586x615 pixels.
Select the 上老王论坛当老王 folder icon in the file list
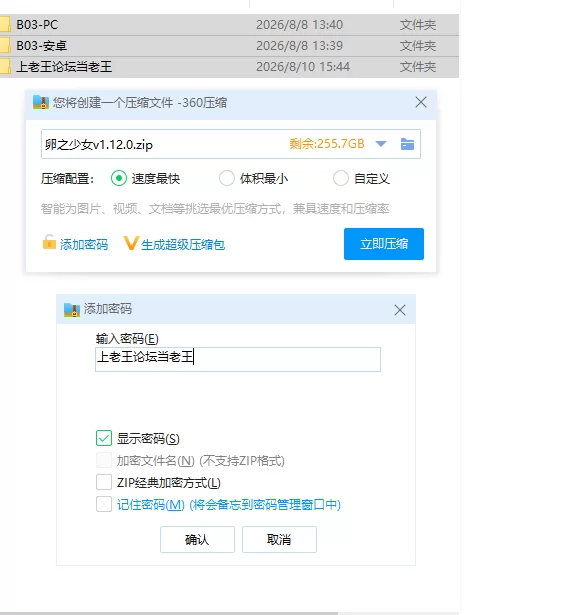coord(5,66)
